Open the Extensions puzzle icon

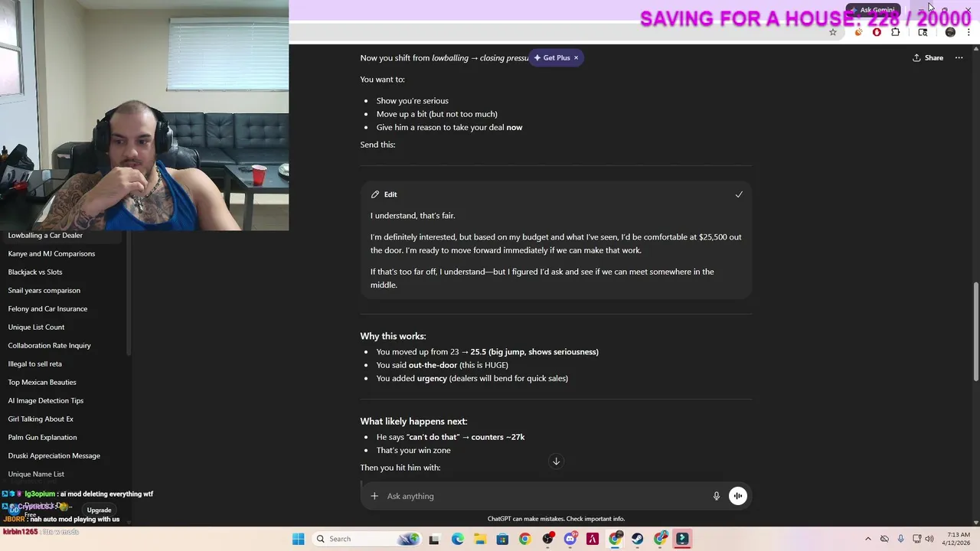tap(895, 32)
